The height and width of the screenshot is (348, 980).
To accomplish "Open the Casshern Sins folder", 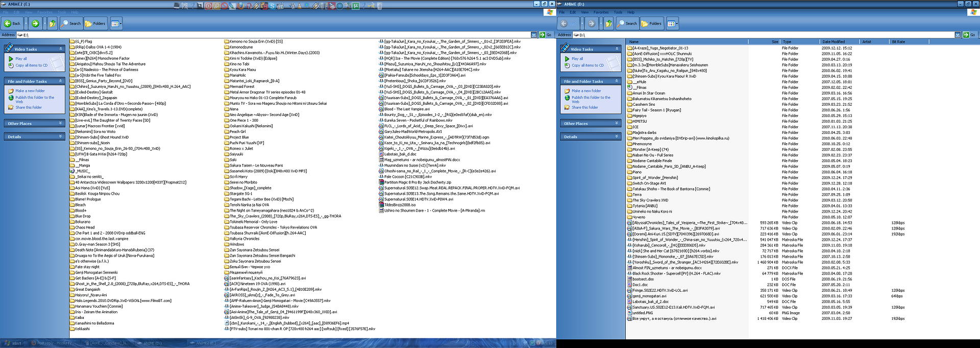I will [x=644, y=104].
